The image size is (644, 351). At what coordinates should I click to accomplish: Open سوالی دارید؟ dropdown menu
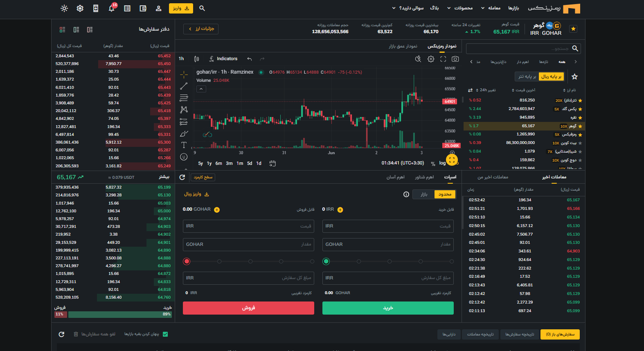pos(408,8)
